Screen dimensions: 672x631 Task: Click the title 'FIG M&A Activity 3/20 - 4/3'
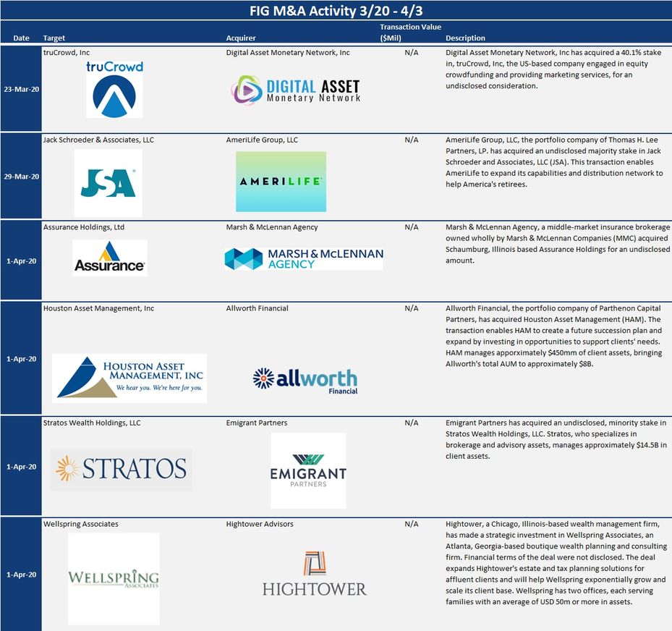336,10
